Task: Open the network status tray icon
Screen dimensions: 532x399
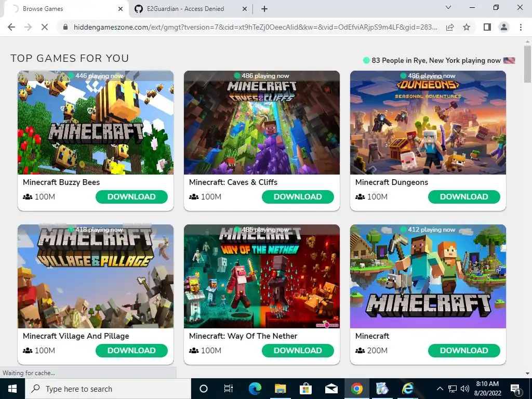Action: (x=453, y=389)
